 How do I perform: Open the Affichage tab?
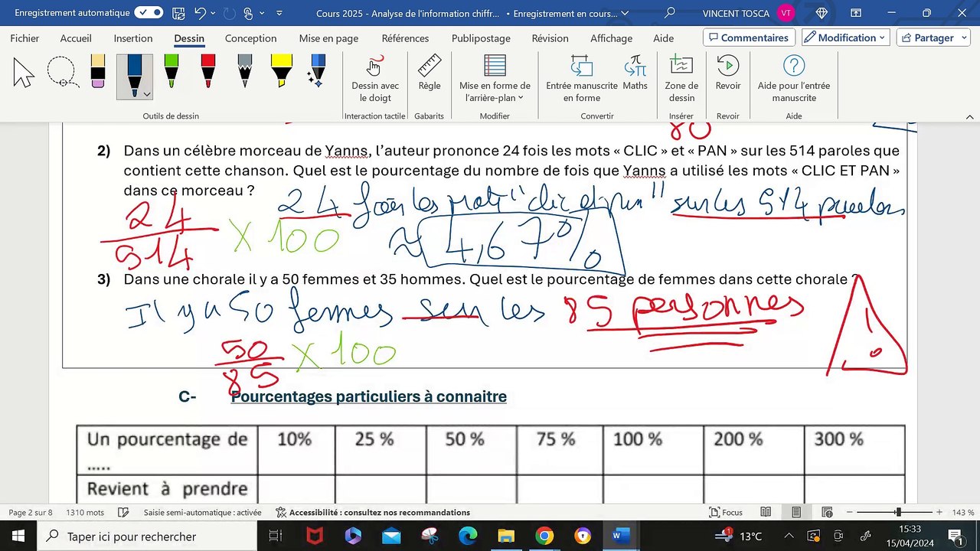coord(611,38)
